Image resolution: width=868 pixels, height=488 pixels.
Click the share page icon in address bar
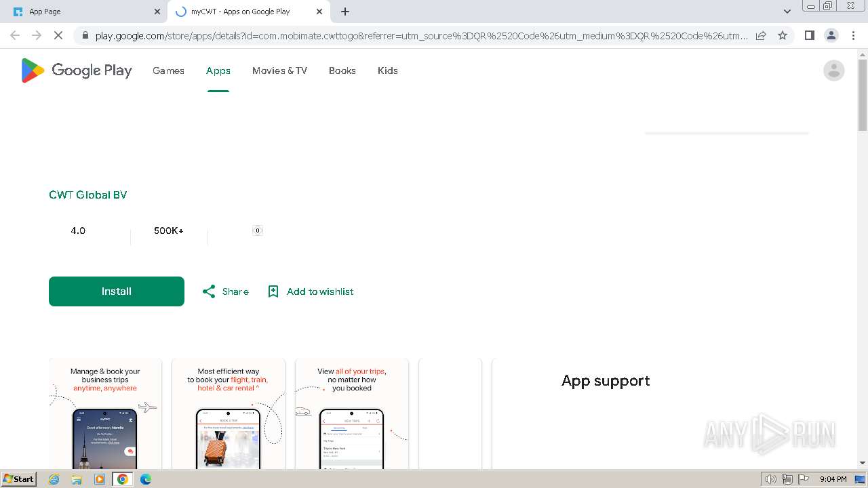coord(761,35)
